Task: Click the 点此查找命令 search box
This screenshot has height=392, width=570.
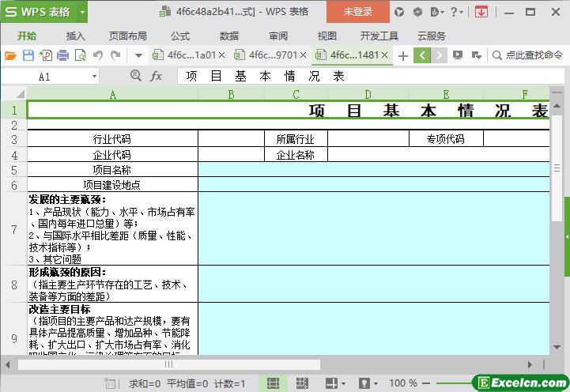Action: point(527,55)
